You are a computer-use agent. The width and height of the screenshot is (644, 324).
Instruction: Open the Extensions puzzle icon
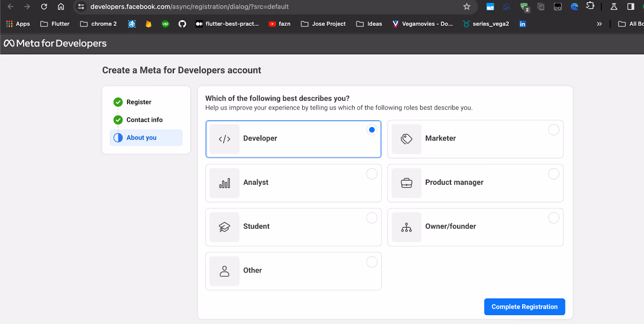pyautogui.click(x=590, y=6)
